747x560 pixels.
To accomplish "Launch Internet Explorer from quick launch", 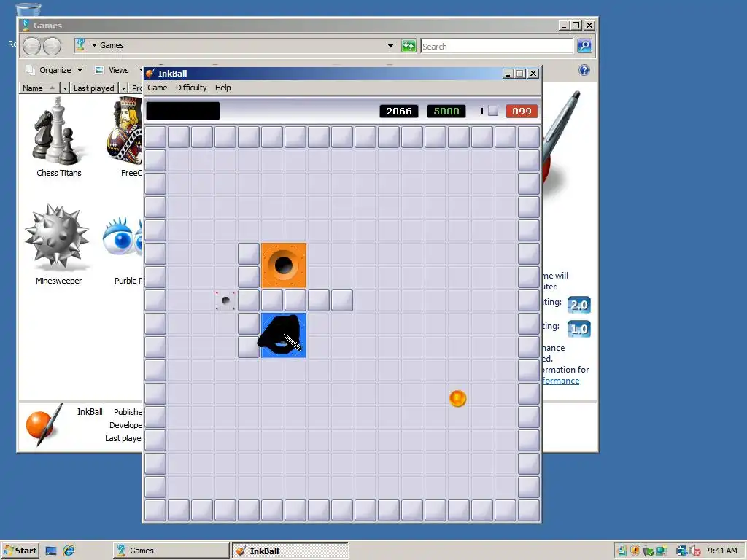I will [x=69, y=551].
